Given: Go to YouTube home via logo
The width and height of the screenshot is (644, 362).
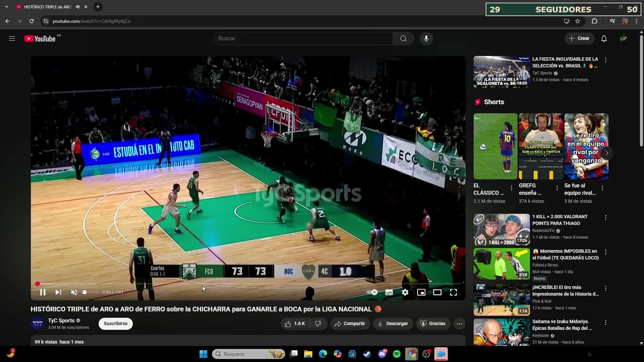Looking at the screenshot, I should pos(40,39).
